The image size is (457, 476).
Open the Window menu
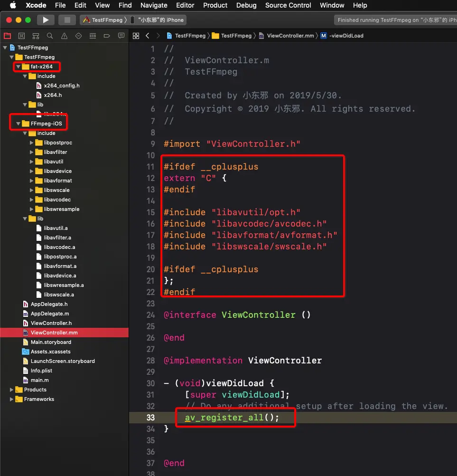(x=332, y=5)
